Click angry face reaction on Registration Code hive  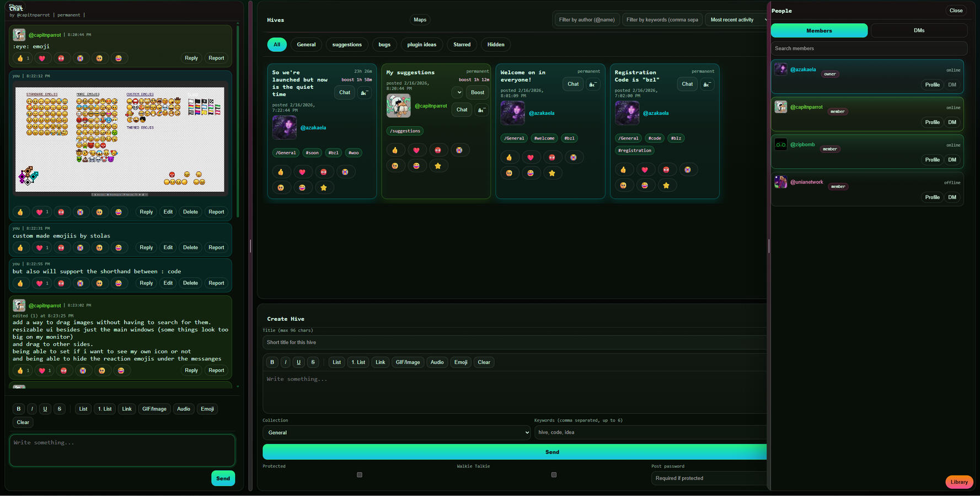click(666, 170)
